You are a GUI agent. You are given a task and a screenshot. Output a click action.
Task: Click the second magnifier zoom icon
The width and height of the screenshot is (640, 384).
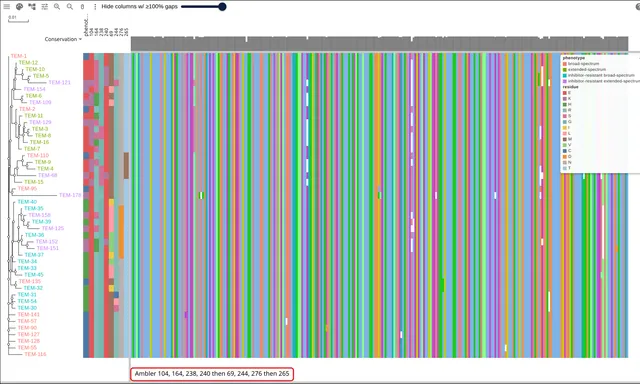pyautogui.click(x=70, y=7)
